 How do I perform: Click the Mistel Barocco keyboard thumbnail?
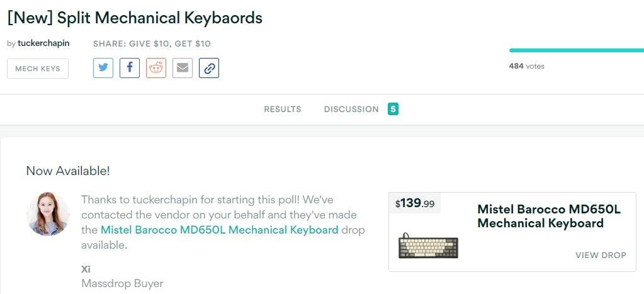(428, 246)
